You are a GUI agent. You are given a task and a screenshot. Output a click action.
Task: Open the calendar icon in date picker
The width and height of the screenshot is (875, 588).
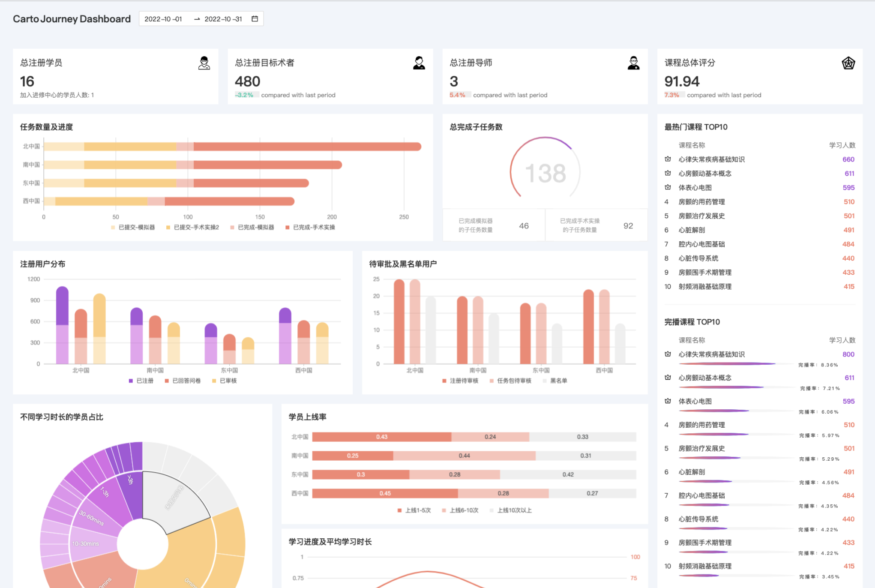click(255, 19)
